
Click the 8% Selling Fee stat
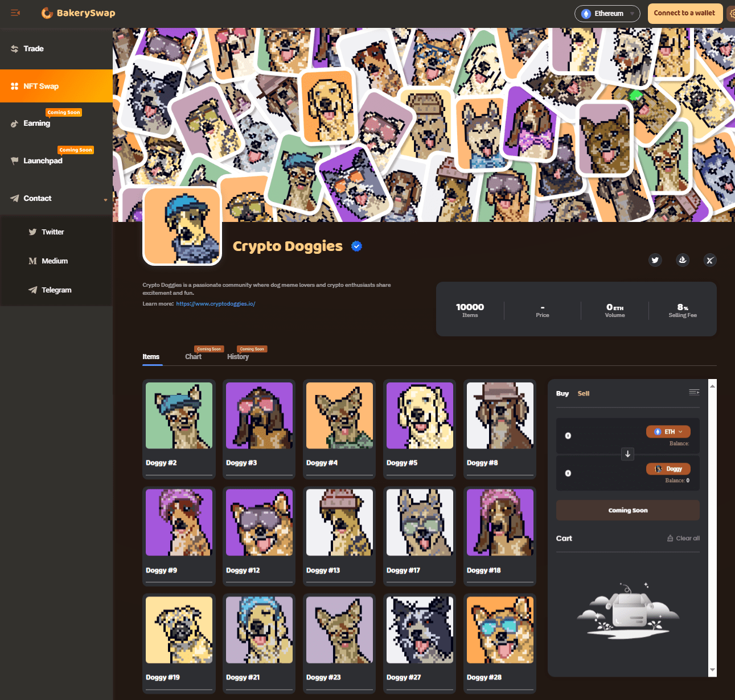point(683,310)
